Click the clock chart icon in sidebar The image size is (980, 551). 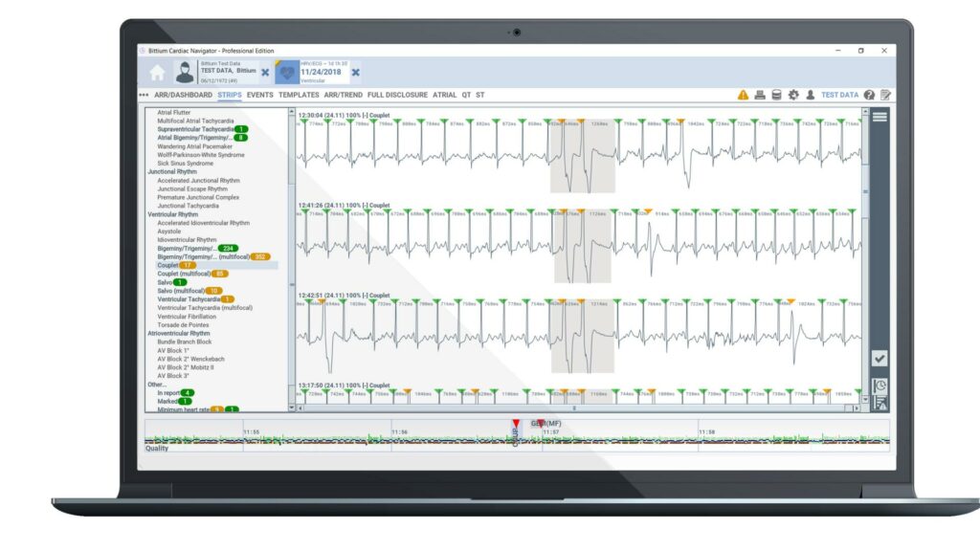[x=880, y=386]
